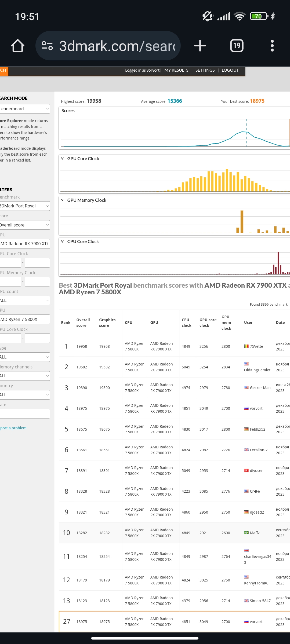This screenshot has height=644, width=290.
Task: Open the Leaderboard search mode dropdown
Action: click(25, 109)
